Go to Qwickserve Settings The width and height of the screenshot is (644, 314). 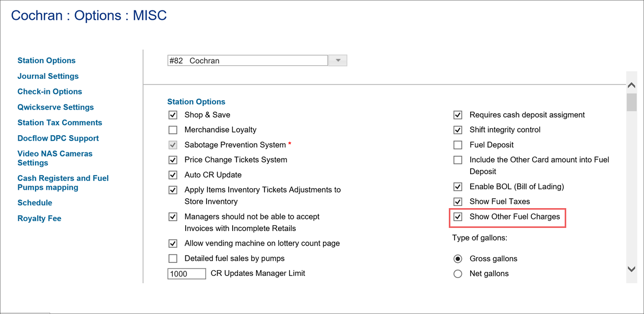55,107
